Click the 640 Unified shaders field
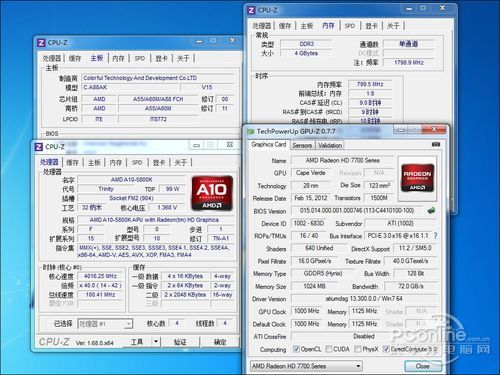Viewport: 500px width, 375px height. point(319,248)
